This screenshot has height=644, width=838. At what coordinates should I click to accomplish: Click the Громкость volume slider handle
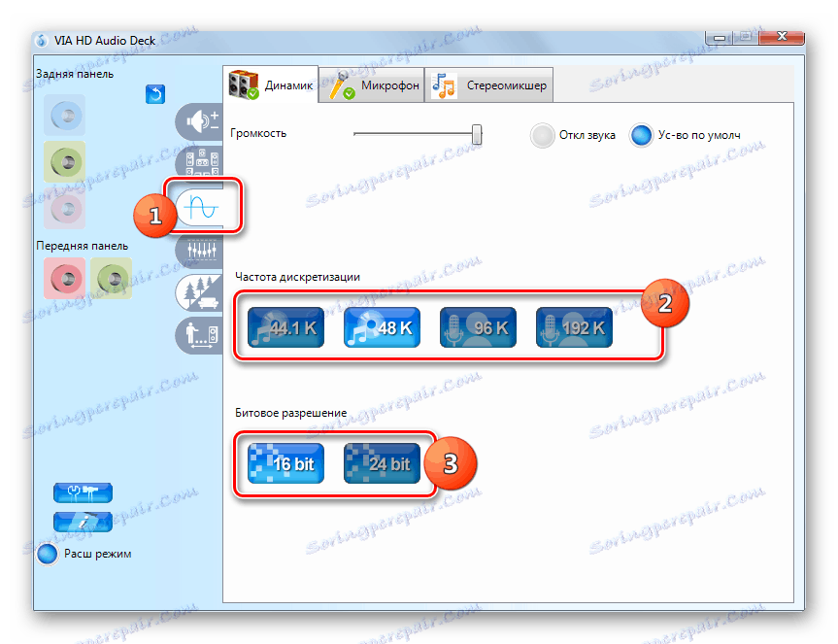(x=477, y=134)
